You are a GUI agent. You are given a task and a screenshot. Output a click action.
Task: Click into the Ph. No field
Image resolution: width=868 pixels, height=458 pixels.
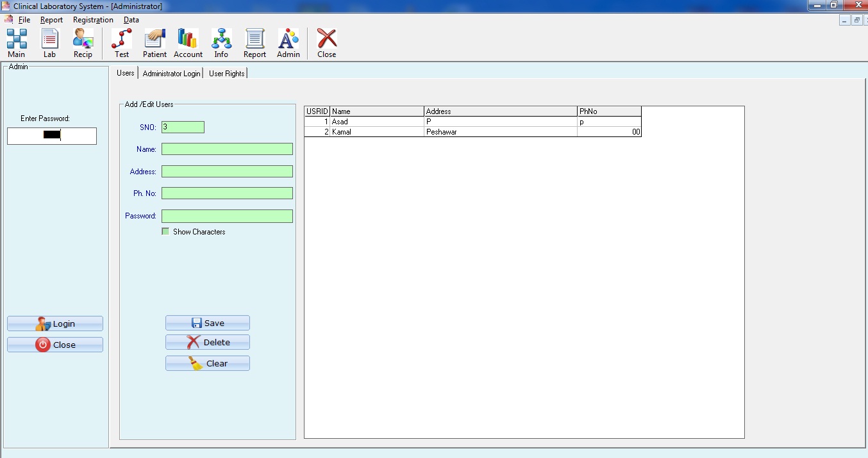[227, 193]
